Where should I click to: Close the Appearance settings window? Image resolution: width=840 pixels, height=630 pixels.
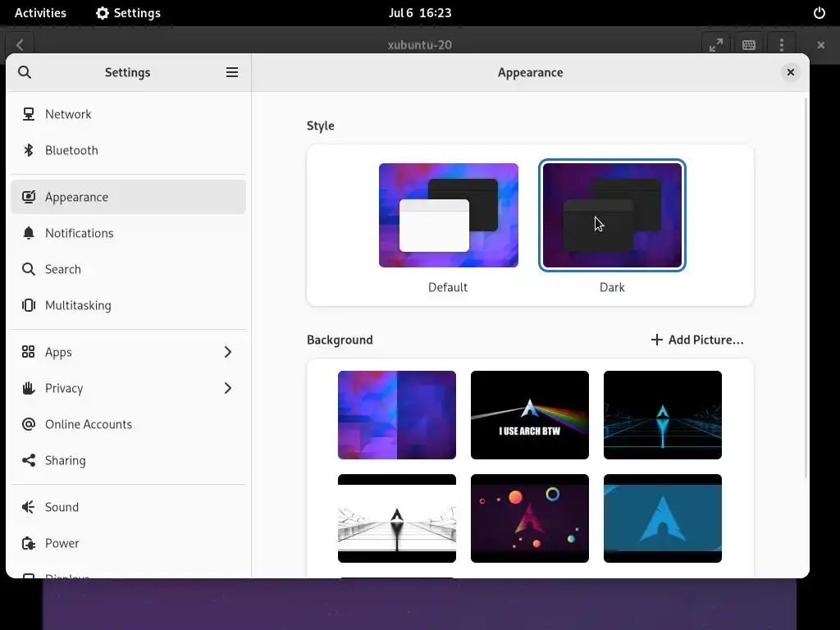tap(790, 72)
